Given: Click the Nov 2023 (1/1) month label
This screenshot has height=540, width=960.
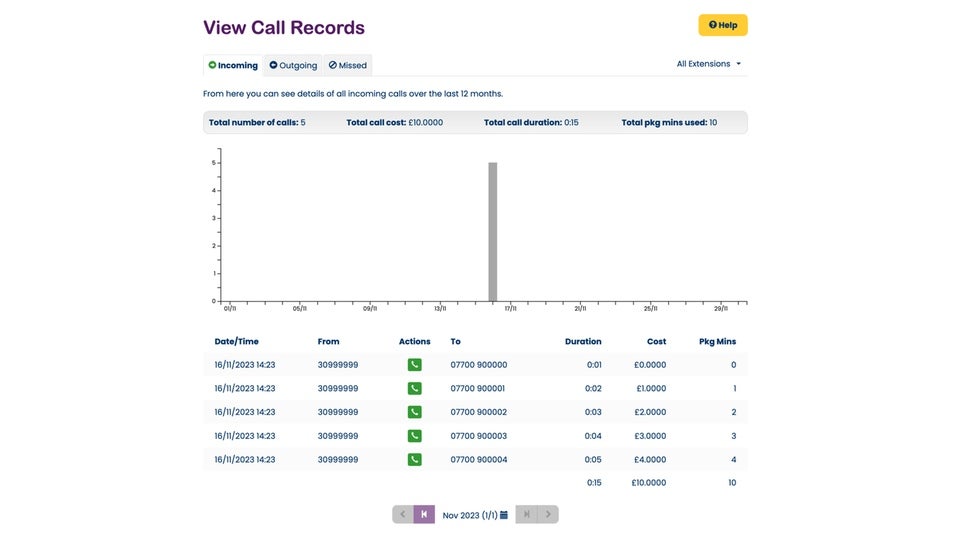Looking at the screenshot, I should 469,515.
